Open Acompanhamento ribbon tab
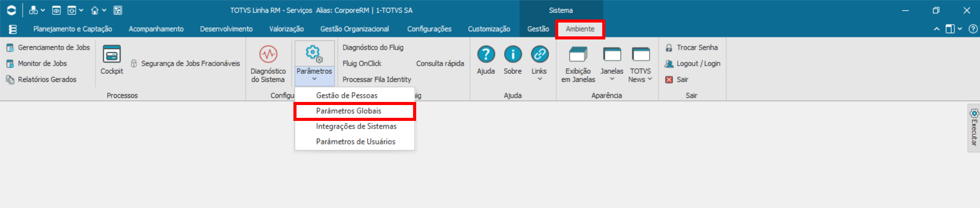The width and height of the screenshot is (980, 208). (x=156, y=29)
